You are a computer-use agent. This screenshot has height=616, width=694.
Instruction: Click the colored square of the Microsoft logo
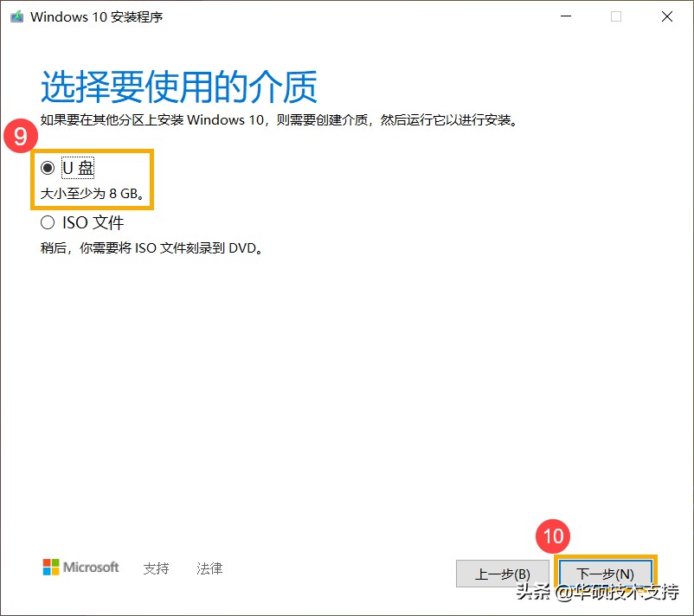(49, 568)
